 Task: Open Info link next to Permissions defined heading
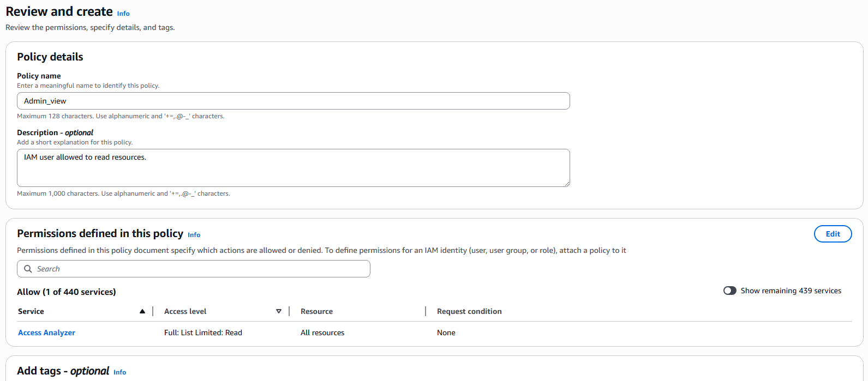click(194, 235)
